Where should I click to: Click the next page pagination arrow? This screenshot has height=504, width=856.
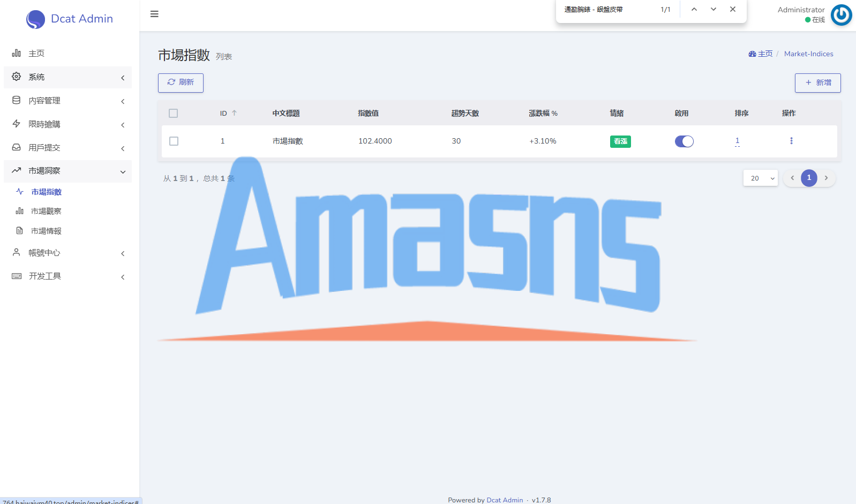pyautogui.click(x=827, y=178)
